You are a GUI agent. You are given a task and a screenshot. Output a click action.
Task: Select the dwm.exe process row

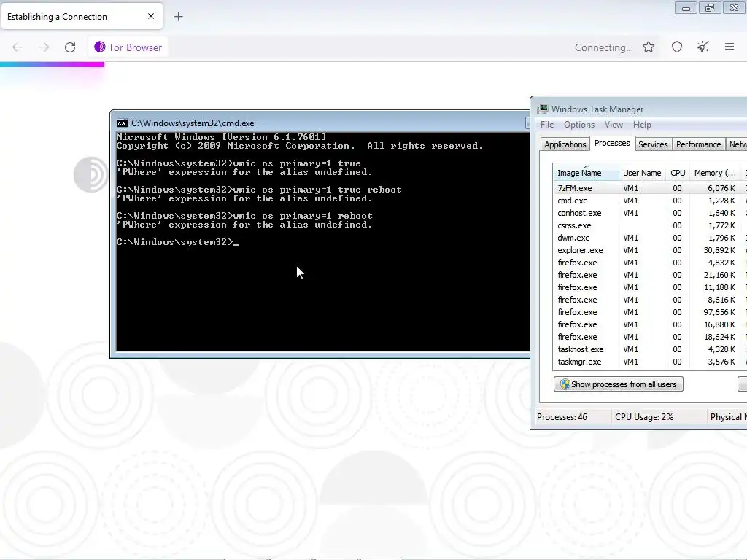pos(650,238)
